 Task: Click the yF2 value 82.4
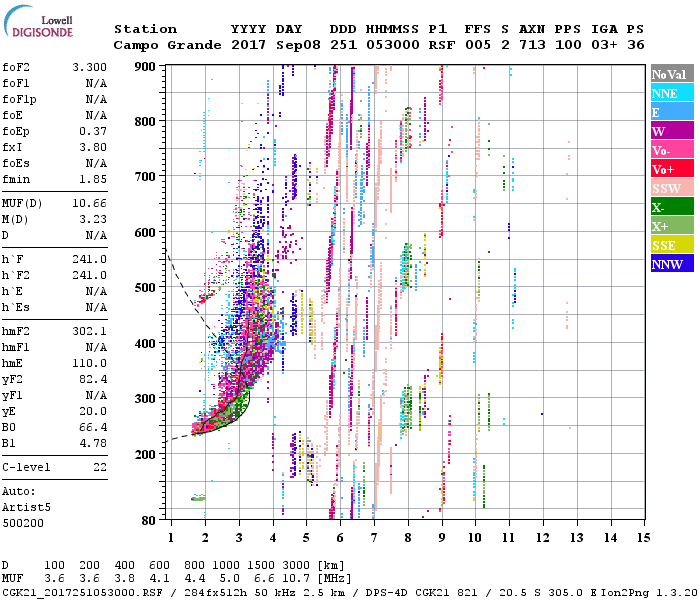pos(93,379)
